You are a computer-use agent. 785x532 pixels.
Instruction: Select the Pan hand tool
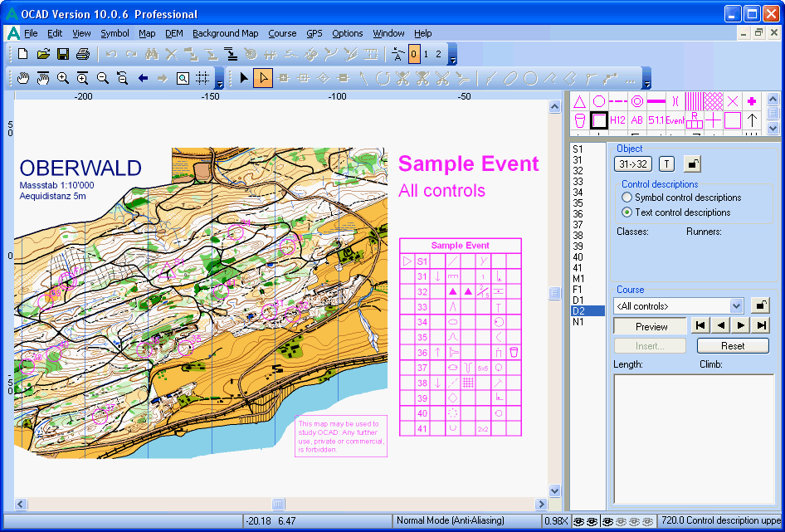tap(23, 79)
